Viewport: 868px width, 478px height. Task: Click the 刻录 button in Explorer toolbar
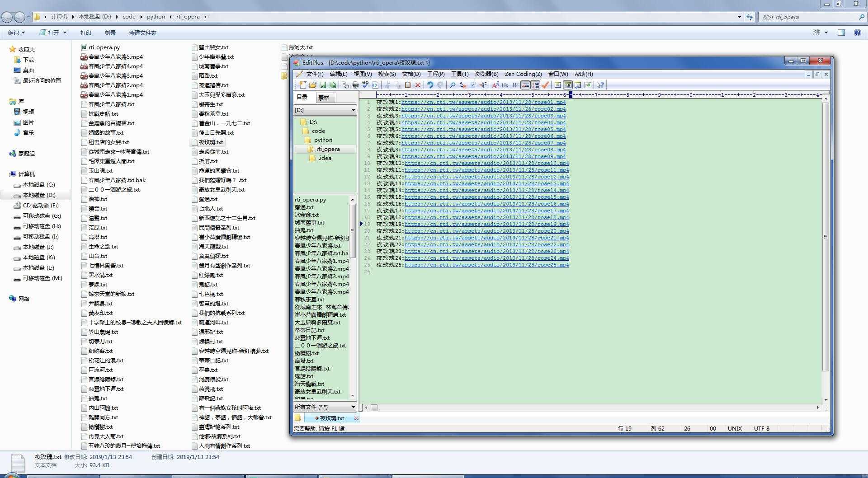coord(110,33)
